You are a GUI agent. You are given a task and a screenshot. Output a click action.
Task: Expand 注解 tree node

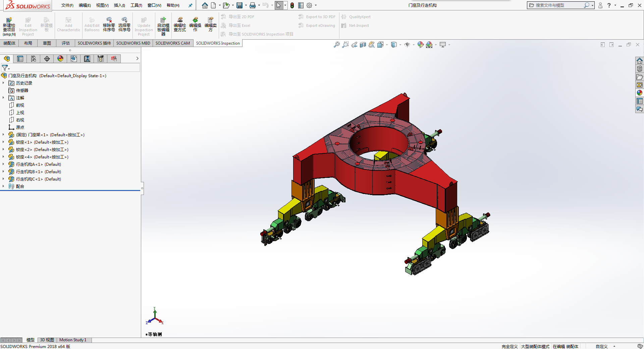point(3,98)
